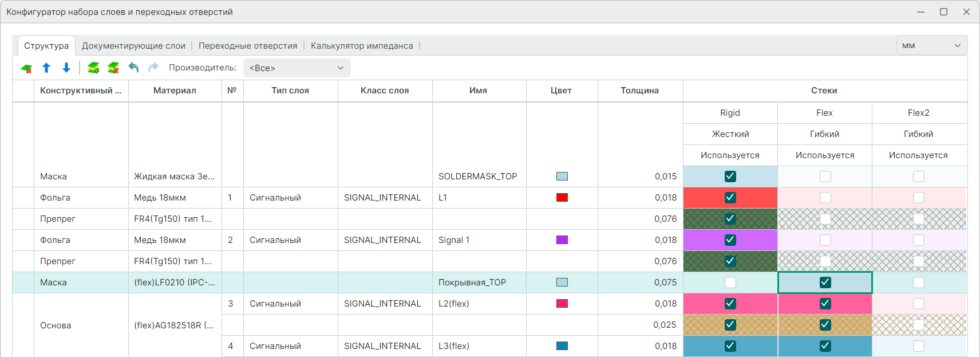Click the redo arrow icon
980x357 pixels.
click(x=153, y=68)
